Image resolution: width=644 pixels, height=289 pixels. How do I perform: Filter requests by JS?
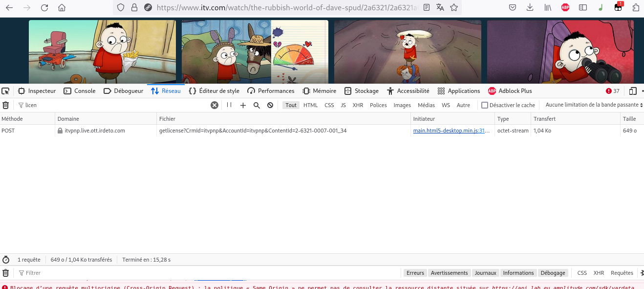tap(343, 105)
